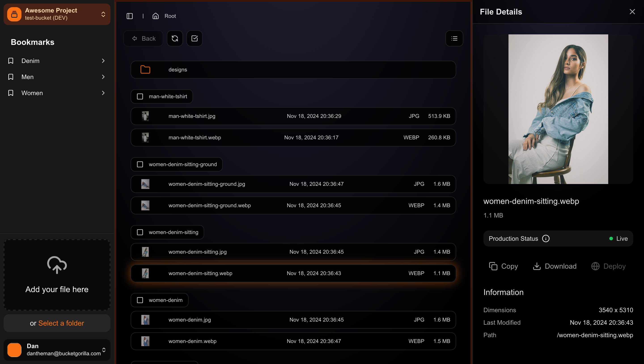Click the large image preview in File Details
This screenshot has width=644, height=364.
558,109
